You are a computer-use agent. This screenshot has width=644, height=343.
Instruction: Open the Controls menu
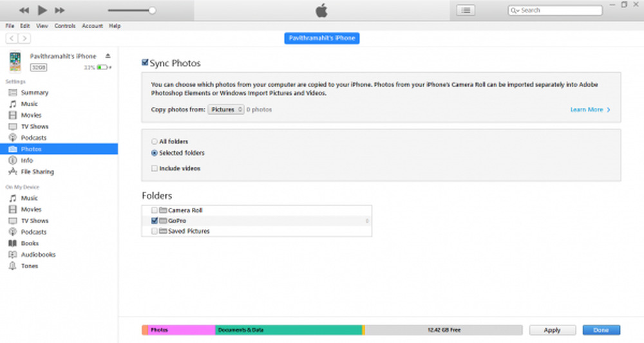(65, 26)
